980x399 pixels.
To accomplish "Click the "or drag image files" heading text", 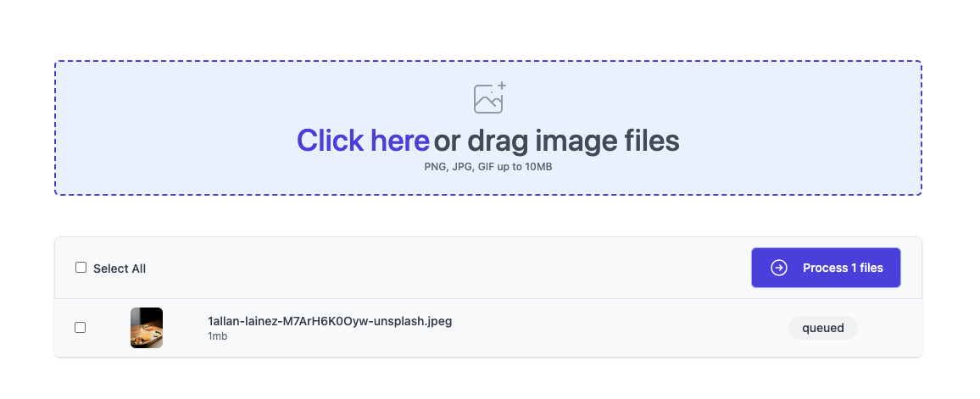I will 556,141.
